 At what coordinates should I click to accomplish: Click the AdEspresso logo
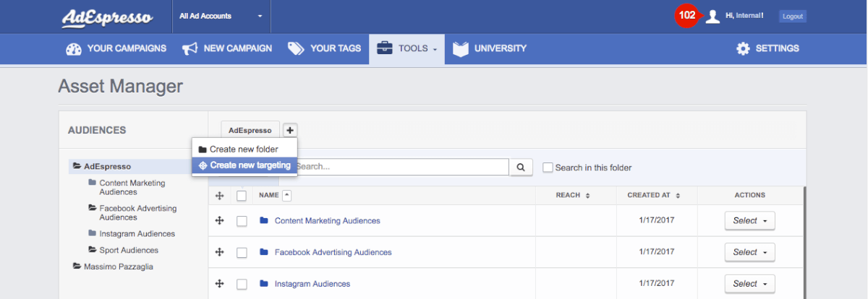pyautogui.click(x=107, y=17)
